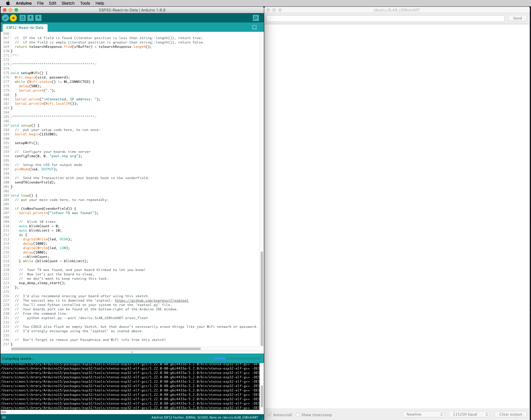Open the Apple menu
531x420 pixels.
click(8, 3)
